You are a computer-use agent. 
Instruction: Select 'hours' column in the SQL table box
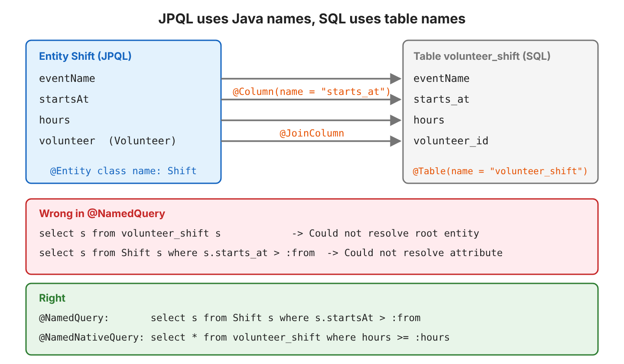[429, 120]
